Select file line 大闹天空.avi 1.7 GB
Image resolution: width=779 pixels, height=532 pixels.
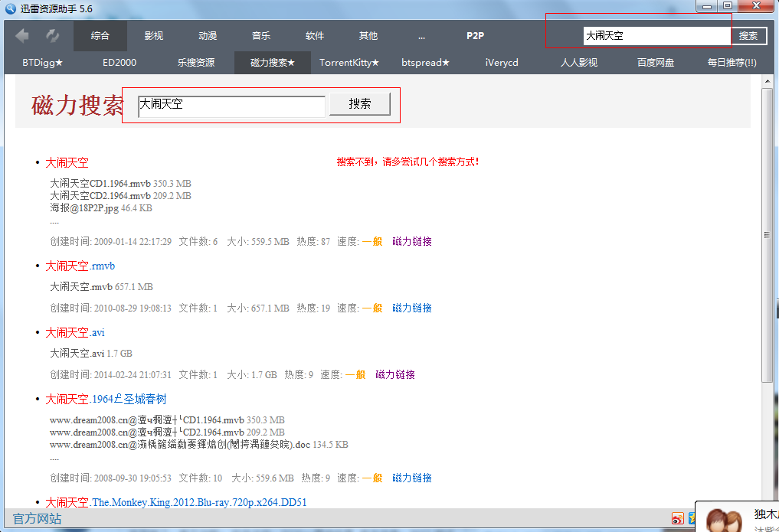(91, 354)
